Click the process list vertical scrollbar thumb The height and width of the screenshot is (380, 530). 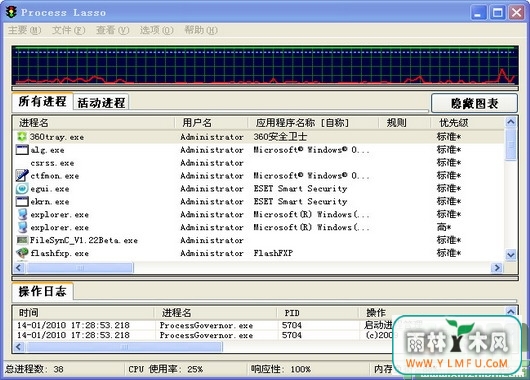coord(511,144)
